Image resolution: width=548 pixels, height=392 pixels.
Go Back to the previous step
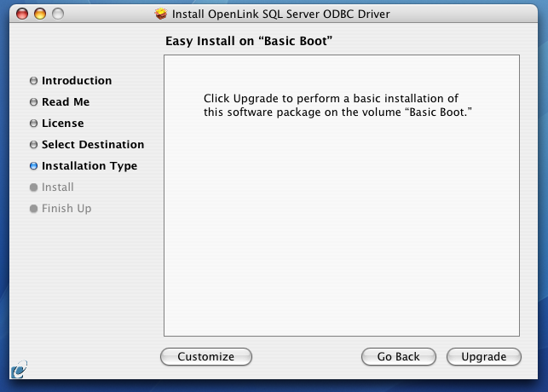[x=398, y=357]
